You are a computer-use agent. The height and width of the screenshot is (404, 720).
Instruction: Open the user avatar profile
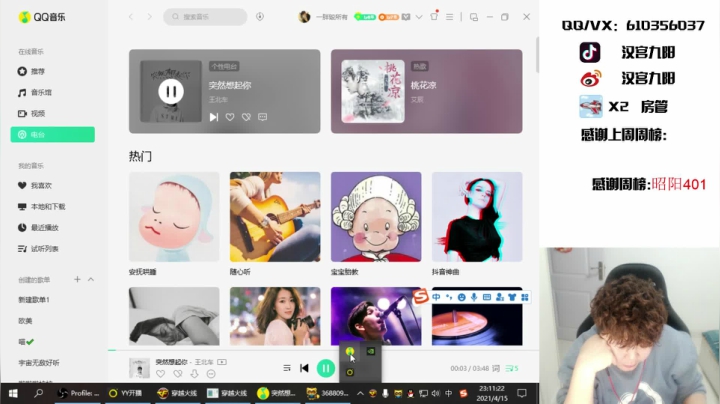tap(304, 17)
